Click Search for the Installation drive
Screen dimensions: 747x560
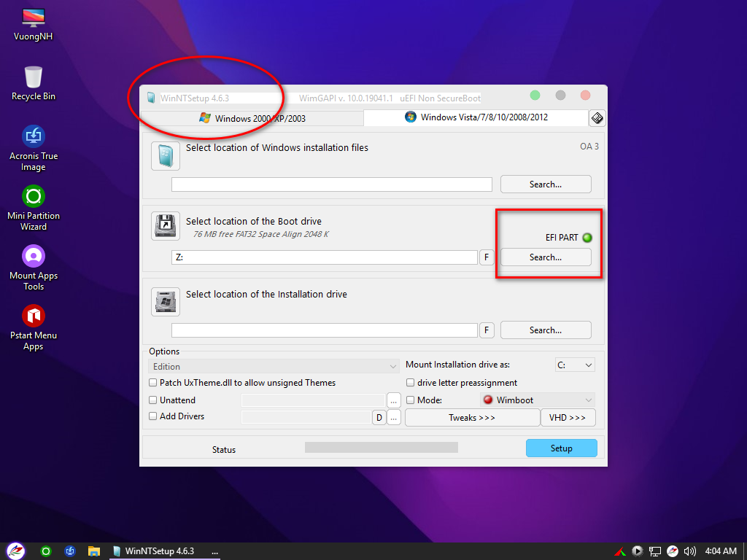(546, 330)
